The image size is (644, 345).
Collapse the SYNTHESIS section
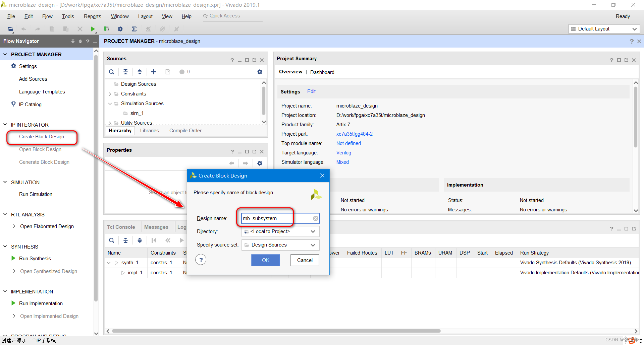point(5,246)
